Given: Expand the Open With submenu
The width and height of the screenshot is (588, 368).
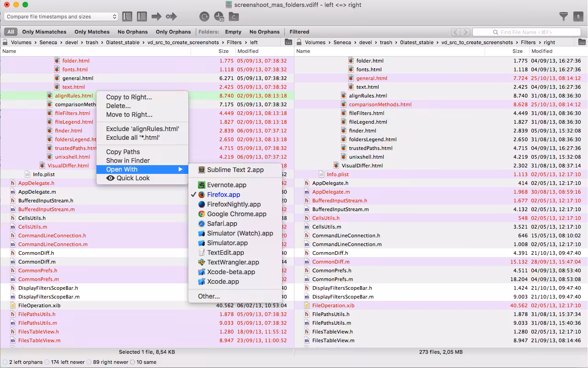Looking at the screenshot, I should (122, 169).
